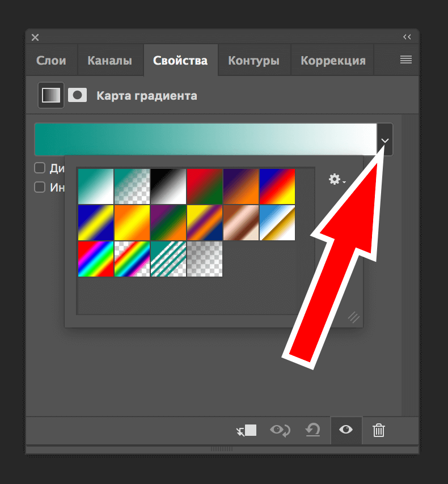The image size is (448, 484).
Task: Select the blue, red, yellow gradient preset
Action: click(x=277, y=186)
